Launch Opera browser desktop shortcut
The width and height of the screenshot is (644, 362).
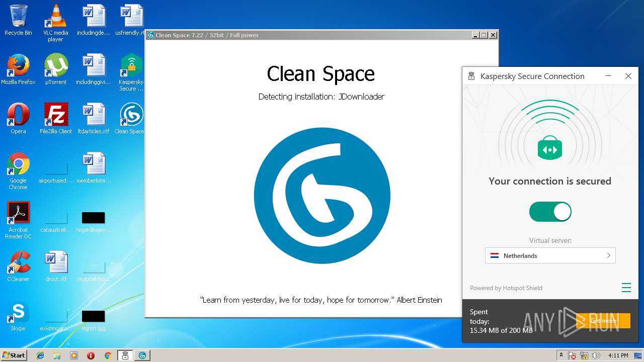18,119
